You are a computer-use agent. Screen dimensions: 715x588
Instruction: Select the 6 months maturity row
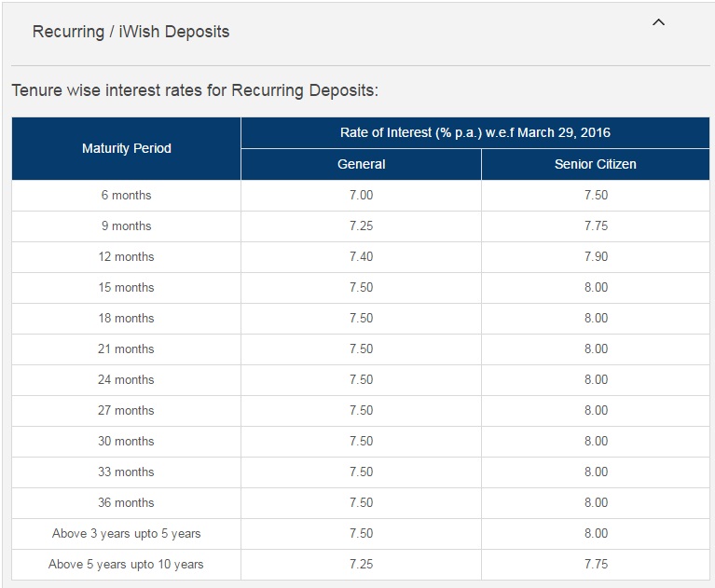tap(361, 195)
